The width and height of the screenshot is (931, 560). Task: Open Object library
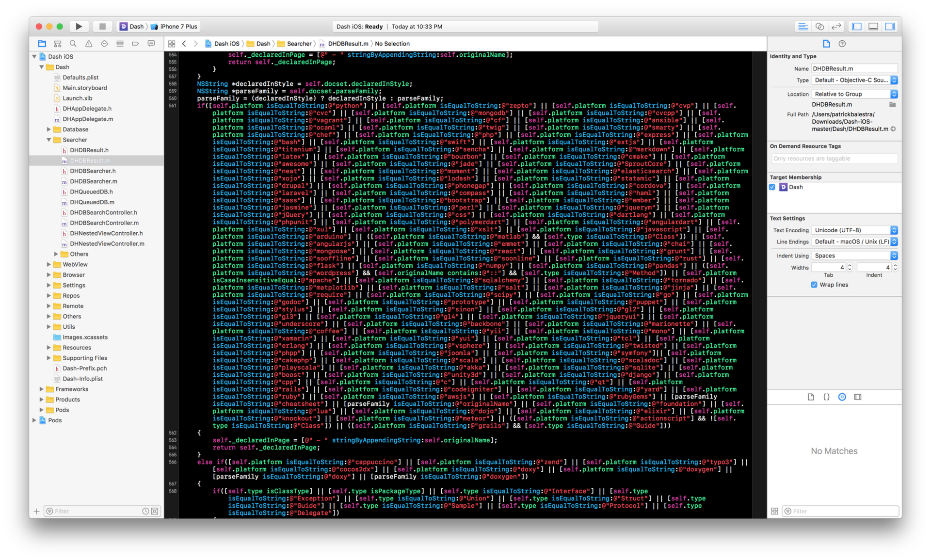[x=842, y=397]
